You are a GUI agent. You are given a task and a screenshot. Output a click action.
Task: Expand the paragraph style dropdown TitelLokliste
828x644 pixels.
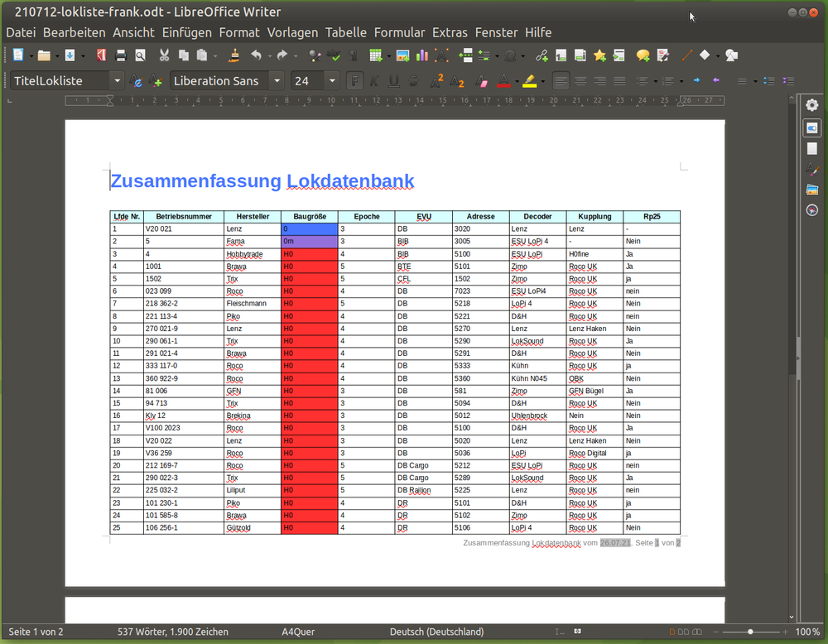117,81
